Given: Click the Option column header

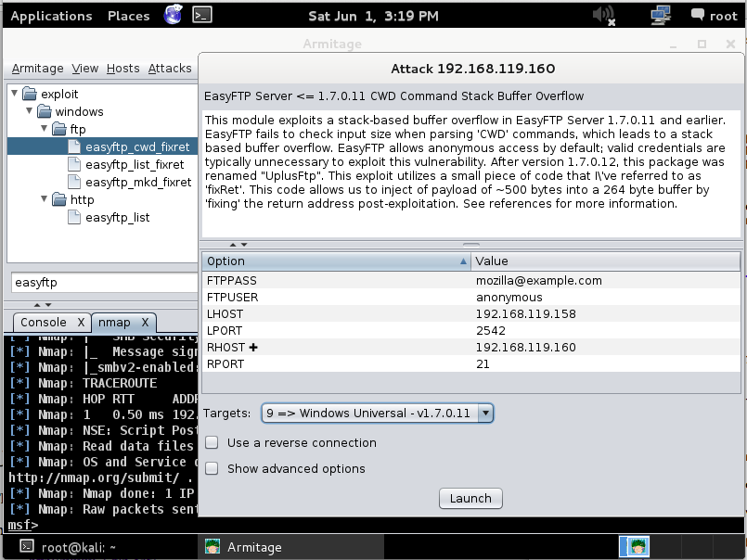Looking at the screenshot, I should 336,261.
